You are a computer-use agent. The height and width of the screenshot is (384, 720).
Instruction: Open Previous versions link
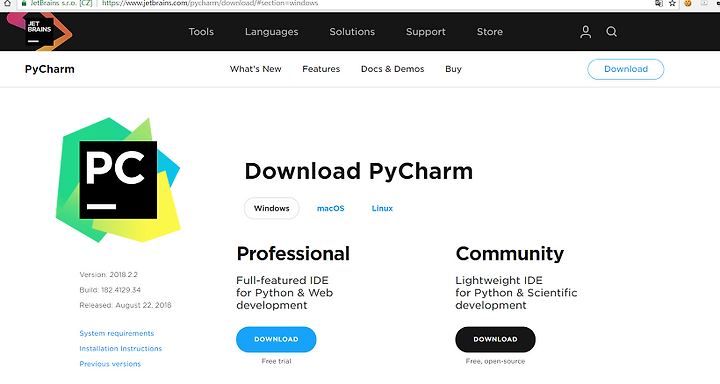(x=110, y=364)
